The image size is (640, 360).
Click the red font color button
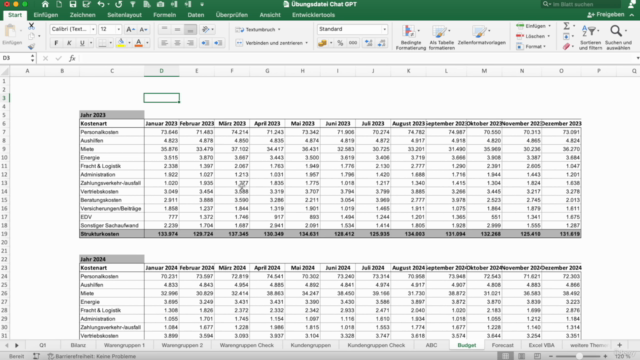[139, 43]
